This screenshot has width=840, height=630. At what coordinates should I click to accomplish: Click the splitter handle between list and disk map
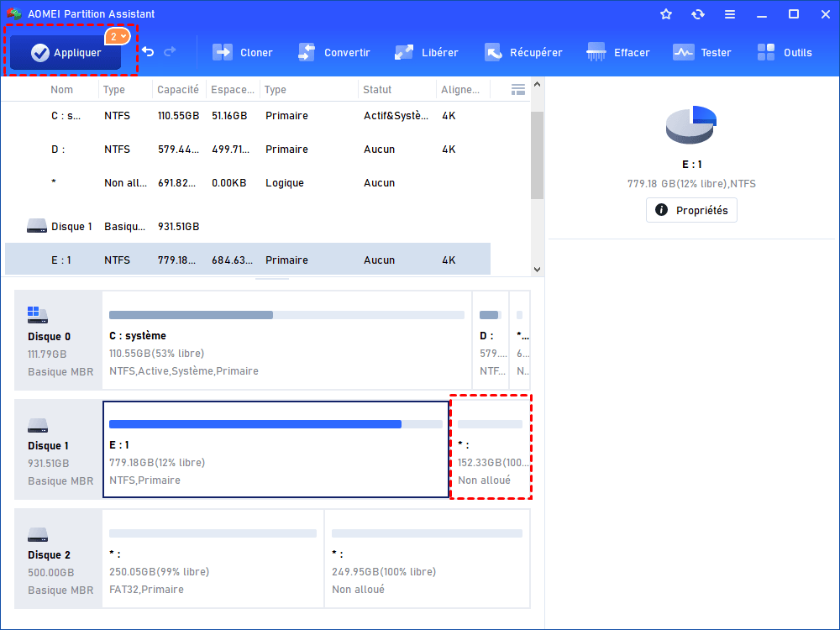point(272,279)
